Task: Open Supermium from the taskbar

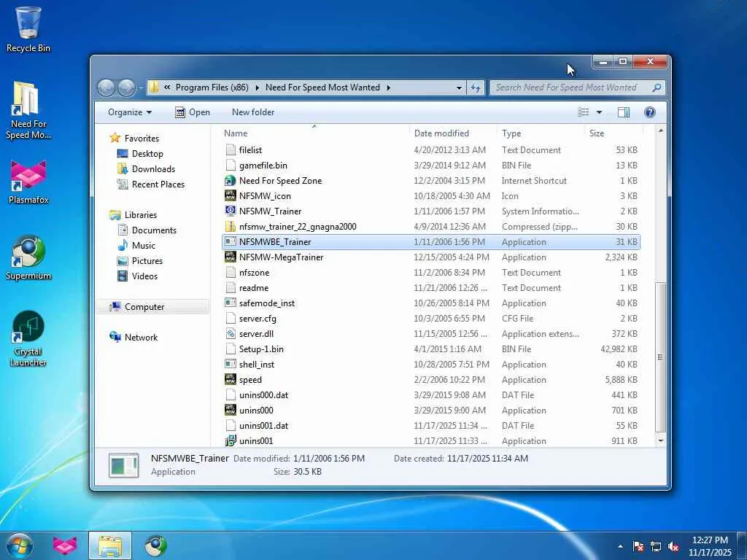Action: tap(156, 545)
